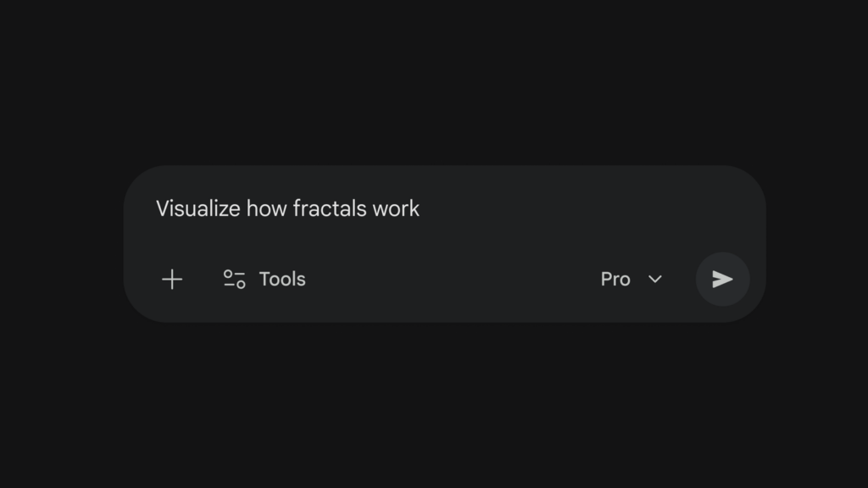Screen dimensions: 868x488
Task: Click the Tools text label
Action: (x=282, y=279)
